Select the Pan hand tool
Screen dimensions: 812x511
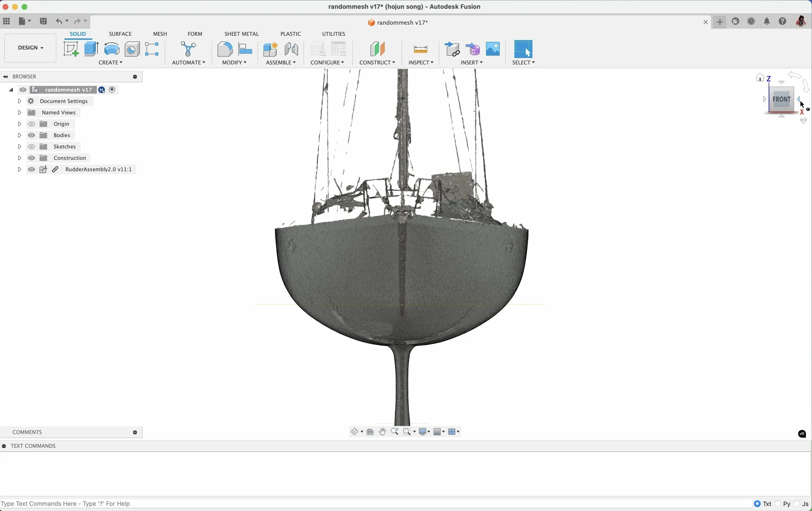point(382,432)
